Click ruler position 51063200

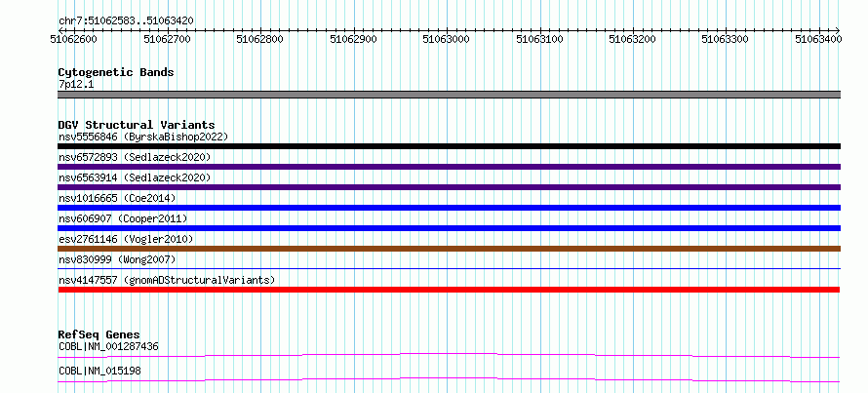[x=632, y=39]
